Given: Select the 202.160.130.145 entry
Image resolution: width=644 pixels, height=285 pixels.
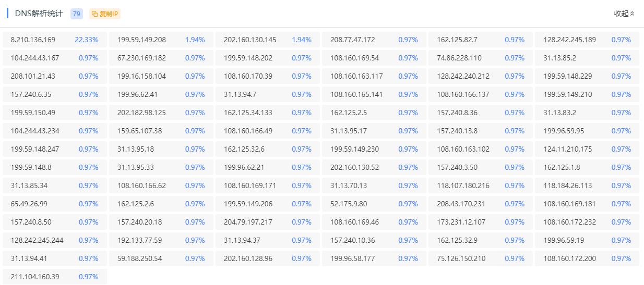Looking at the screenshot, I should pyautogui.click(x=250, y=40).
